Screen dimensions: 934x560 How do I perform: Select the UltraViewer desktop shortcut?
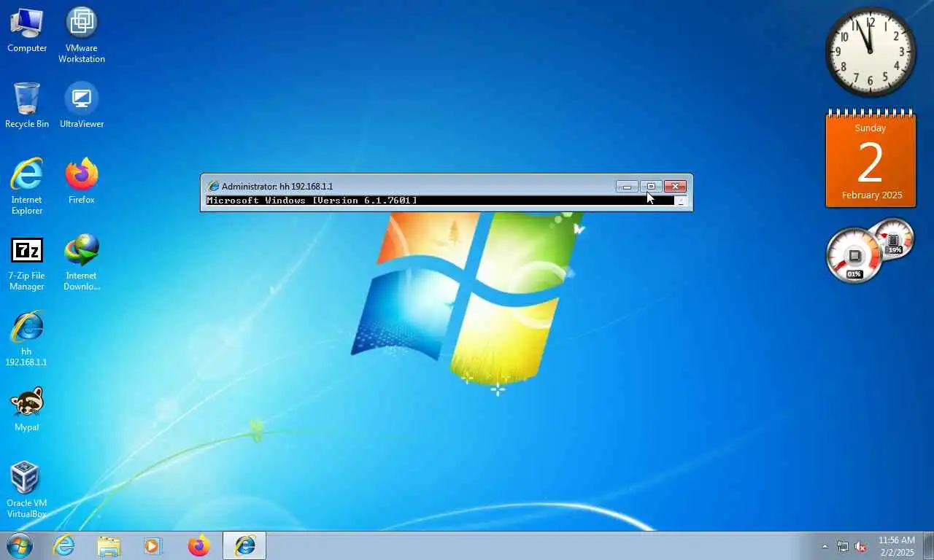82,106
